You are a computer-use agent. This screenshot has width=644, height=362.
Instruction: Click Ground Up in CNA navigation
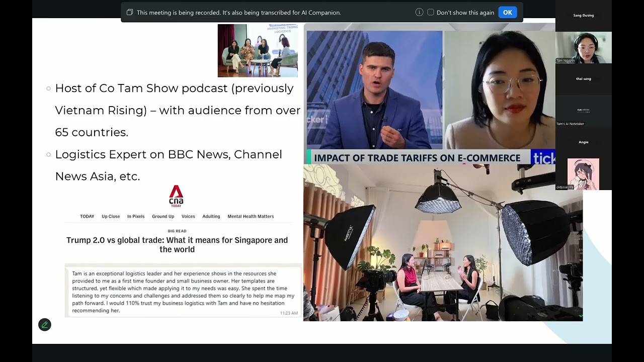163,216
